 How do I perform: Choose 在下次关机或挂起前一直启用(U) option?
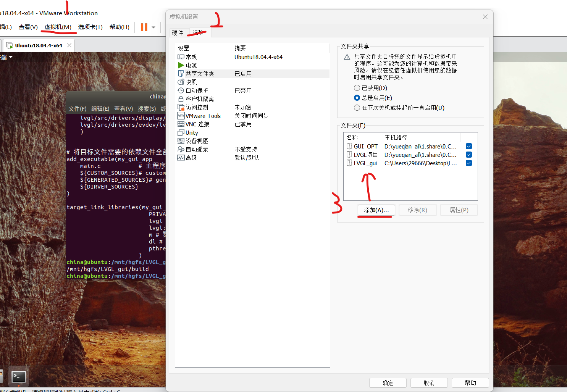pos(357,108)
